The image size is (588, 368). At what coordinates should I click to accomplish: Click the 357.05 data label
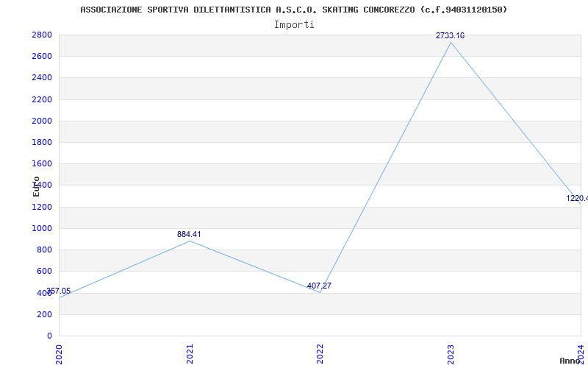pyautogui.click(x=59, y=291)
